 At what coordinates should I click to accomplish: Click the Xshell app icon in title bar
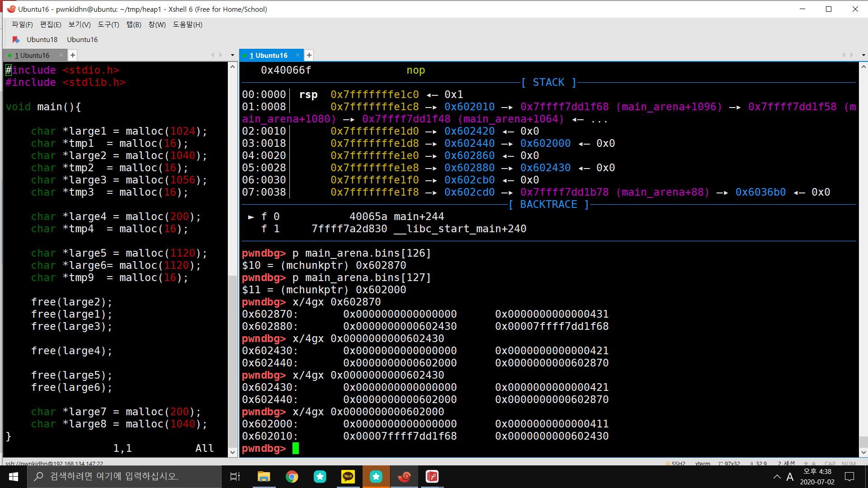pyautogui.click(x=11, y=9)
